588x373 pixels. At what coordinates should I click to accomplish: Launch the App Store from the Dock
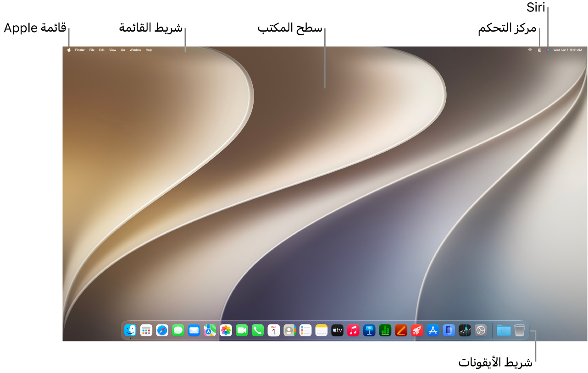point(433,330)
